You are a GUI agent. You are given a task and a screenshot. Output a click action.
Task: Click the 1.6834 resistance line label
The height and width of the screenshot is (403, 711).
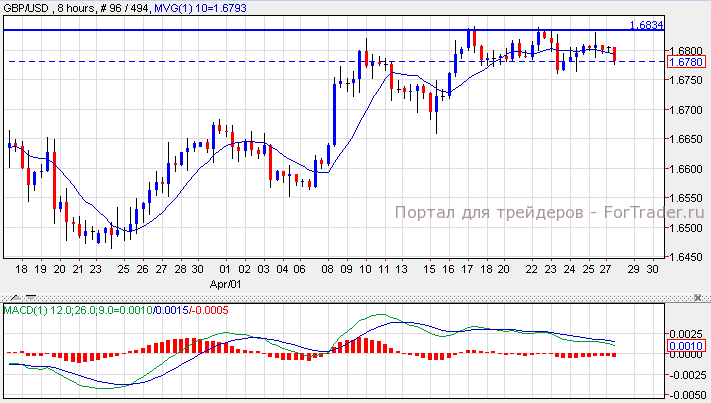(645, 25)
